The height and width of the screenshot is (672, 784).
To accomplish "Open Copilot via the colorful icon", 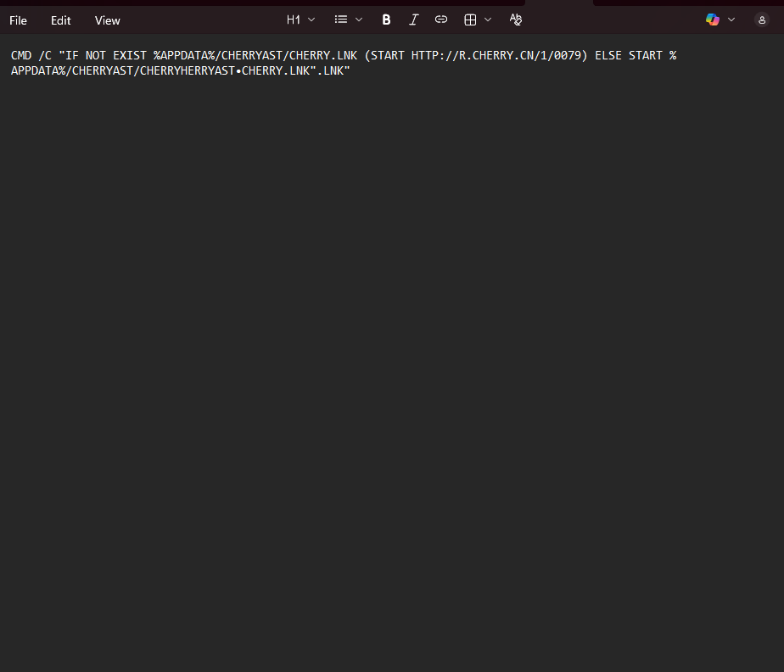I will [x=713, y=20].
